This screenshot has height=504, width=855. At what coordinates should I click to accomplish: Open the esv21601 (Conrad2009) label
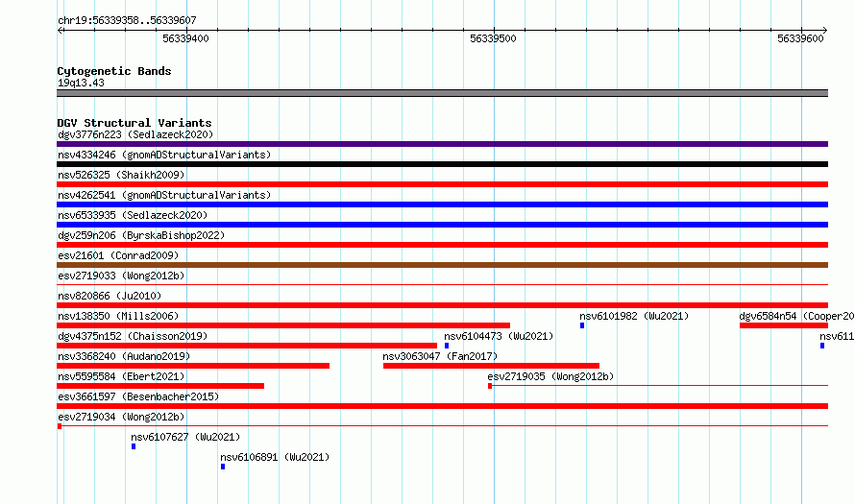tap(118, 255)
